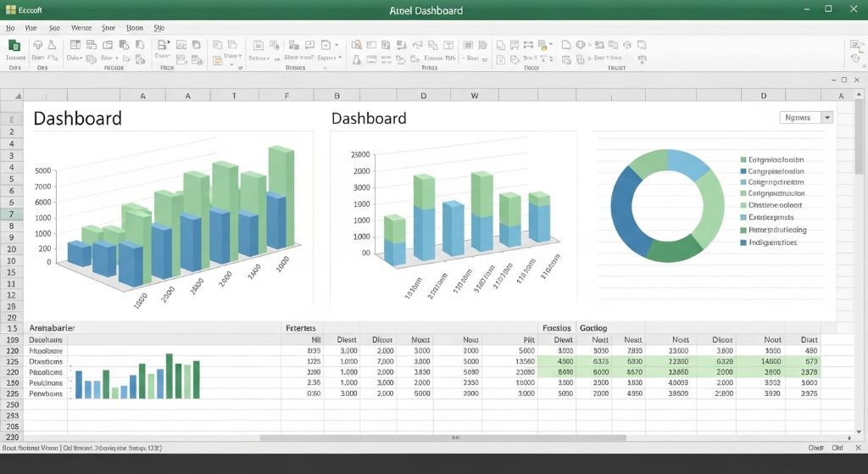
Task: Click the flask-shaped icon in Oes group
Action: tap(52, 45)
